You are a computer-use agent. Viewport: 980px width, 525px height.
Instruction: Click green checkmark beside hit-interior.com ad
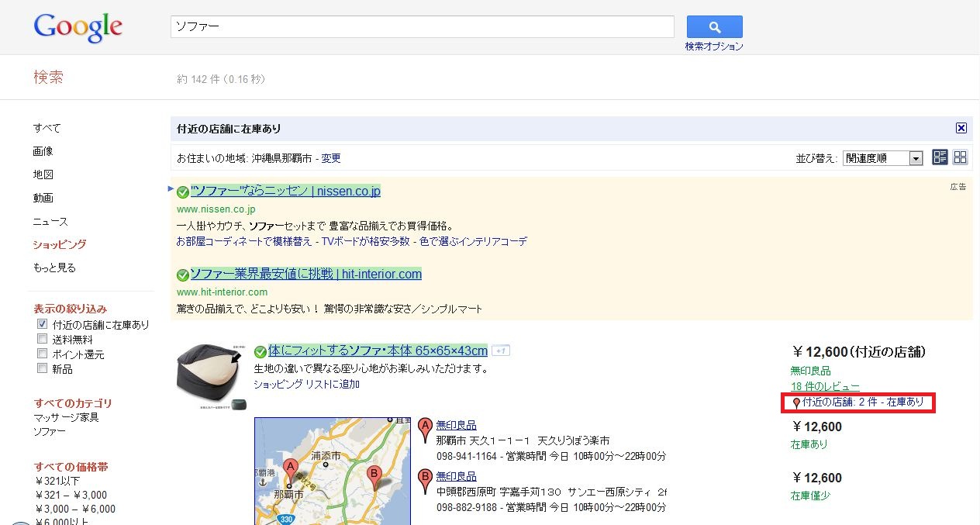click(183, 275)
